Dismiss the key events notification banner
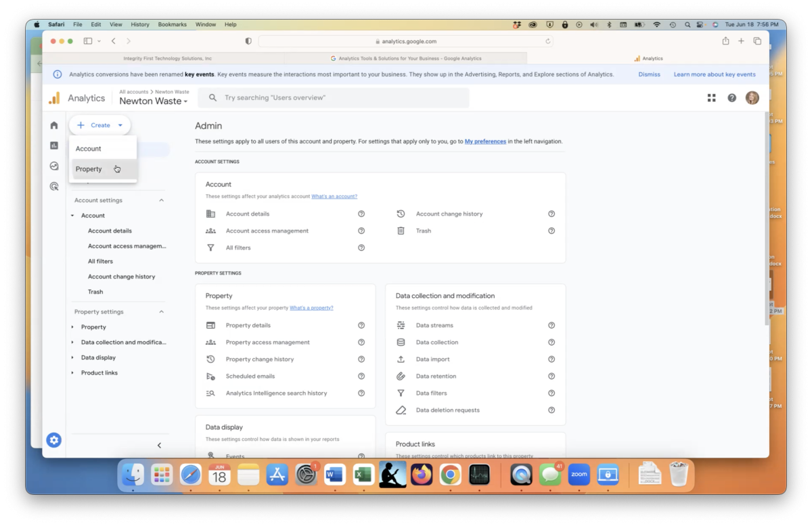 click(x=649, y=74)
